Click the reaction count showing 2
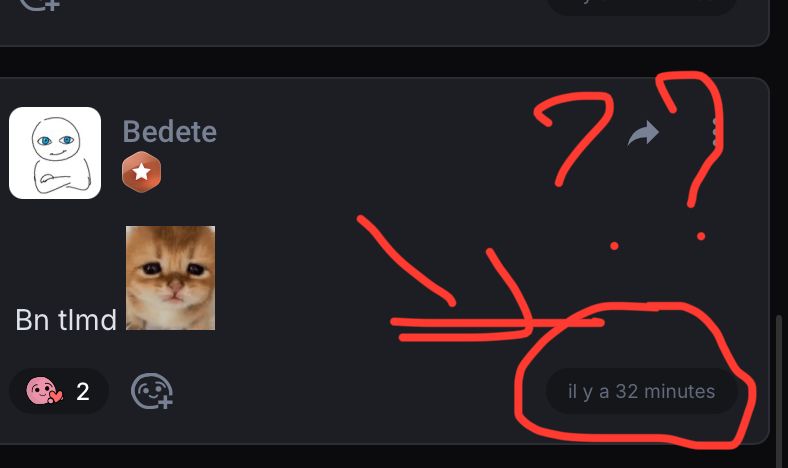Viewport: 788px width, 468px height. coord(83,392)
